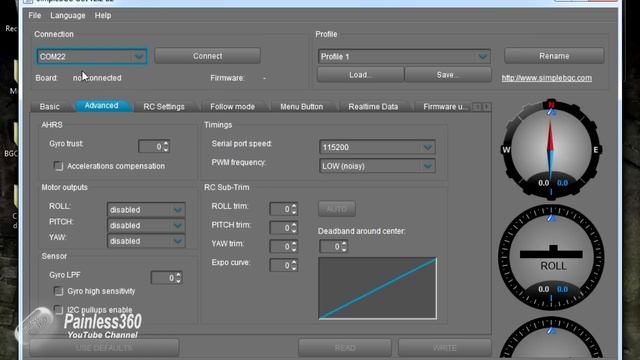Click the AUTO sub-trim button
This screenshot has width=640, height=360.
337,209
